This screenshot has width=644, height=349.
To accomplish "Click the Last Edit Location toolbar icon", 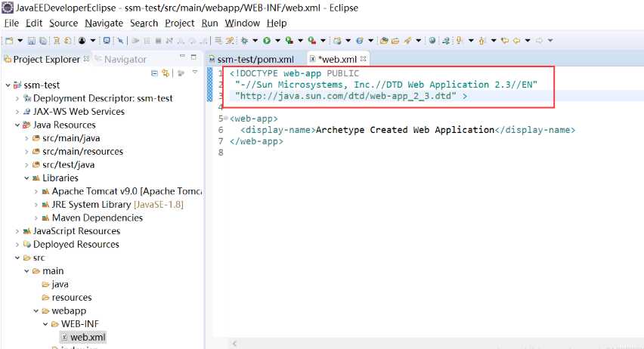I will click(x=505, y=40).
